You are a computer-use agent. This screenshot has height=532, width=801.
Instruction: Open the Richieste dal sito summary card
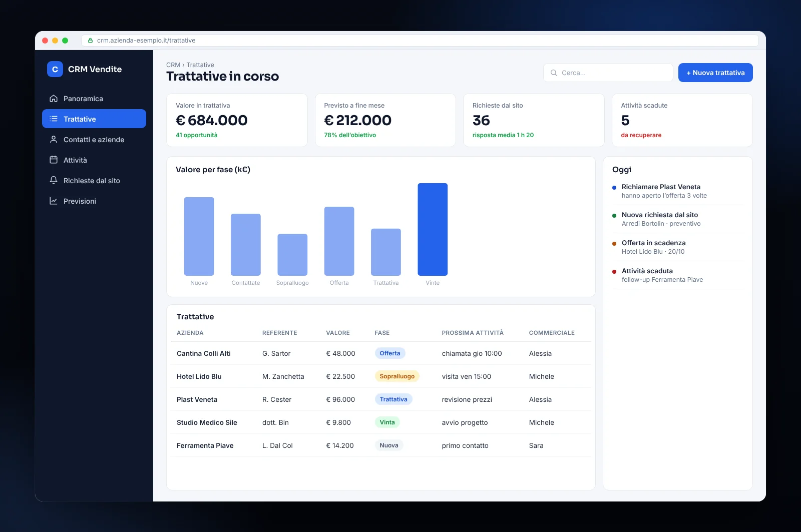[534, 120]
